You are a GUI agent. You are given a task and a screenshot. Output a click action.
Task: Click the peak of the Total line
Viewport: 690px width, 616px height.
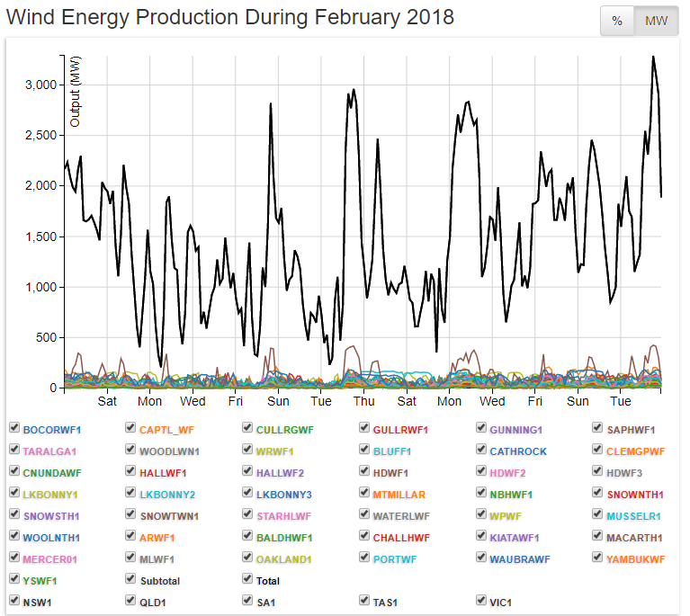point(652,57)
